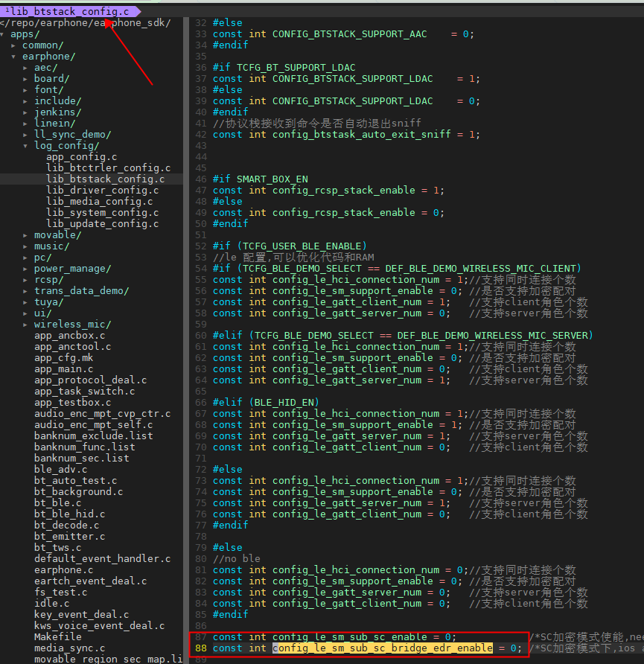Open the linein/ directory

click(54, 124)
